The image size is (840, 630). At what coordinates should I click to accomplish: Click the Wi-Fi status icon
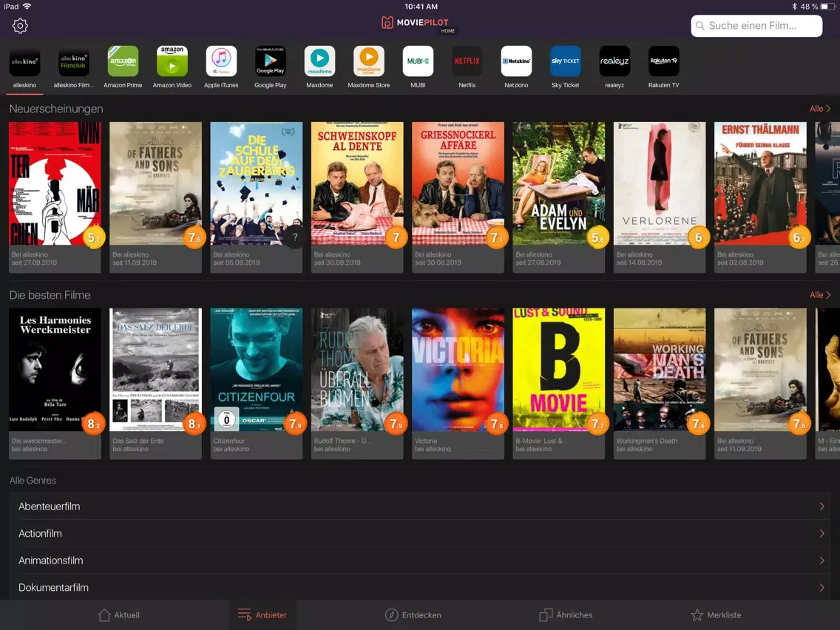tap(27, 7)
